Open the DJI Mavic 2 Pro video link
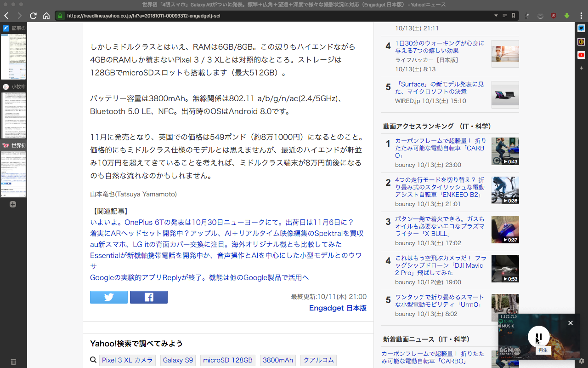 click(x=441, y=265)
